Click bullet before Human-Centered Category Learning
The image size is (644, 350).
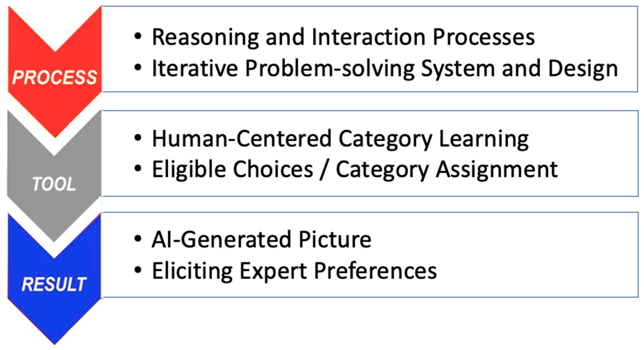pos(138,138)
